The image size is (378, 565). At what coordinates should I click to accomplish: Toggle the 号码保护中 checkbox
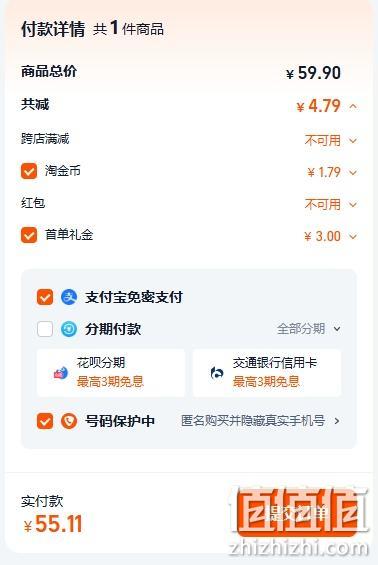45,421
